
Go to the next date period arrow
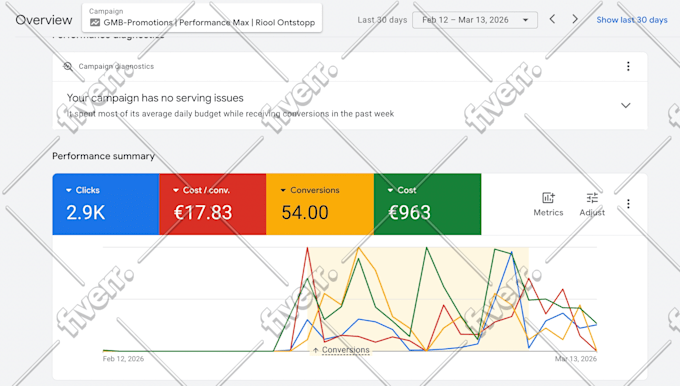coord(575,19)
